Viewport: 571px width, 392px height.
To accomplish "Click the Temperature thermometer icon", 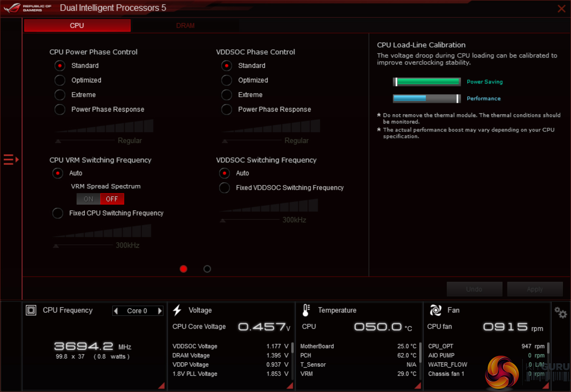I will [x=306, y=310].
